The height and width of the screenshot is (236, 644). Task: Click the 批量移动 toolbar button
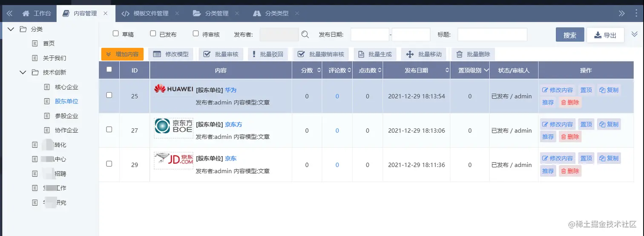tap(424, 54)
